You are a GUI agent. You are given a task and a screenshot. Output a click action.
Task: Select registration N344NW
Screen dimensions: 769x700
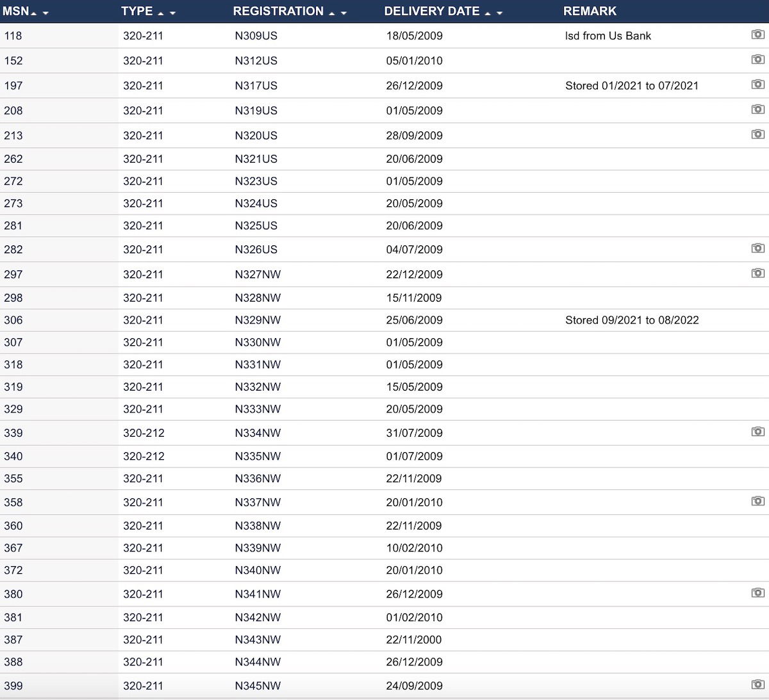(258, 662)
